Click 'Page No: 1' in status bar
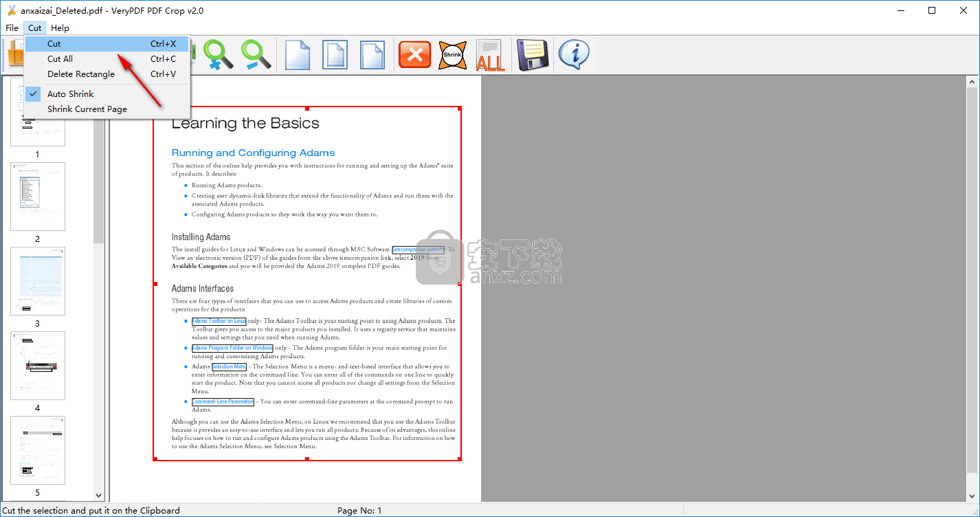This screenshot has width=980, height=517. click(x=359, y=511)
